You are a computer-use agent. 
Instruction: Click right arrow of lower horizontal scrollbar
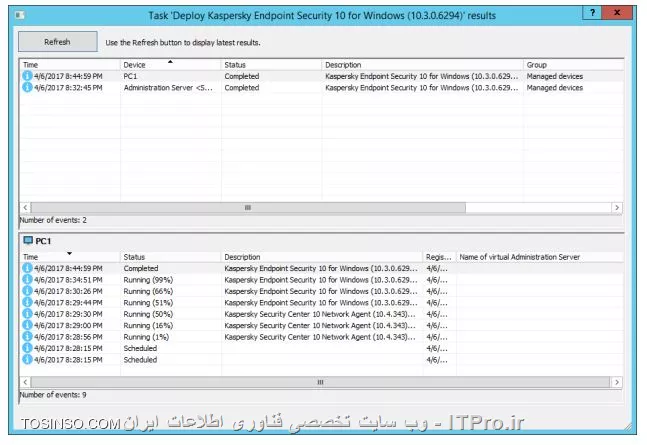tap(617, 382)
